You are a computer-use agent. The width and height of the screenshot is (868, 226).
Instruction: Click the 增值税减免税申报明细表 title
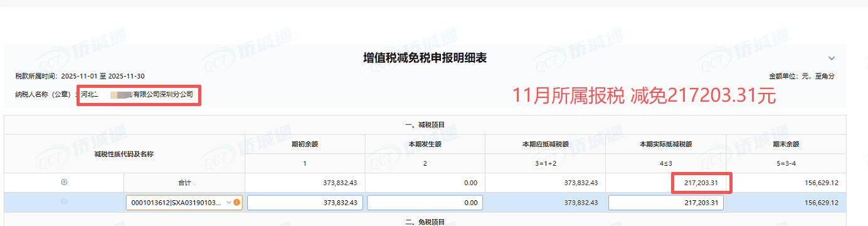[425, 58]
